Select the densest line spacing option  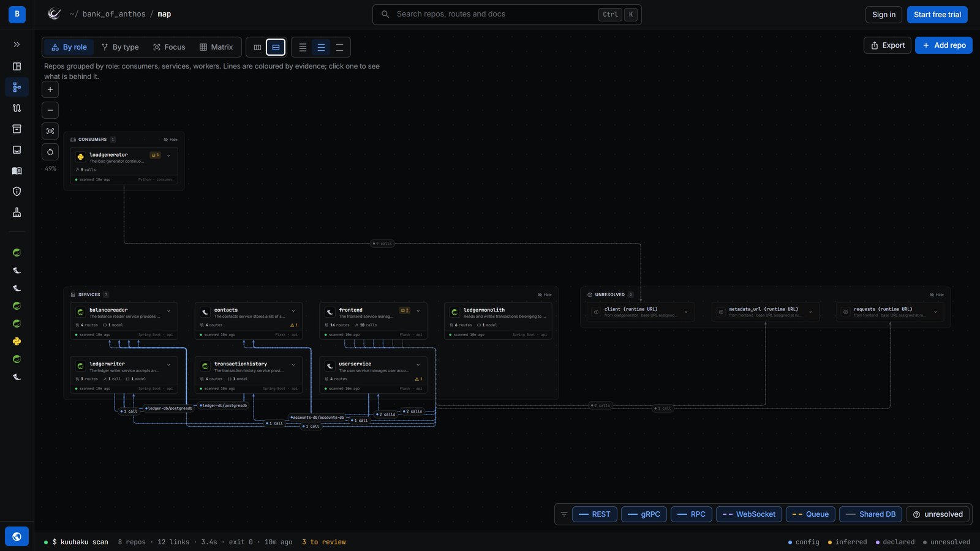pos(303,47)
